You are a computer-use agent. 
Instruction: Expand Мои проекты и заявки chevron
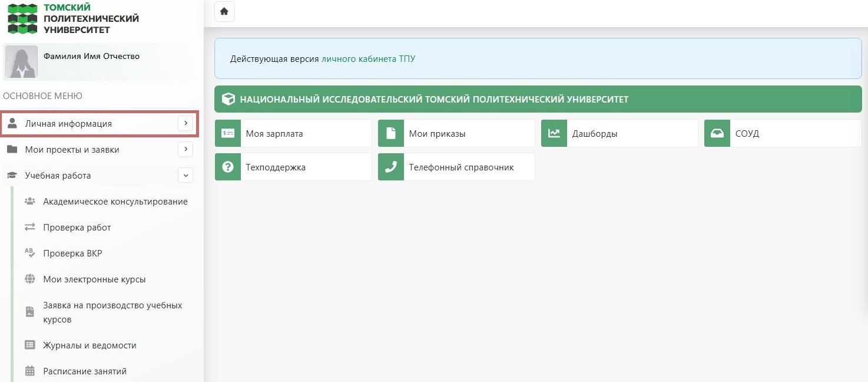click(185, 150)
